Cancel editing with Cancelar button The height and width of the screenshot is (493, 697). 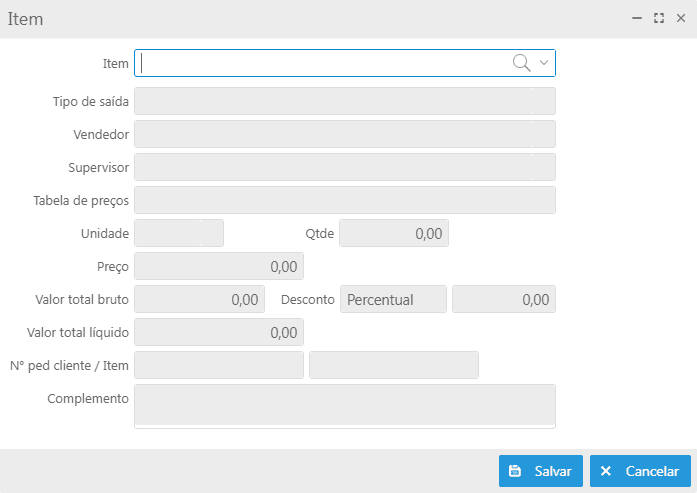coord(640,471)
